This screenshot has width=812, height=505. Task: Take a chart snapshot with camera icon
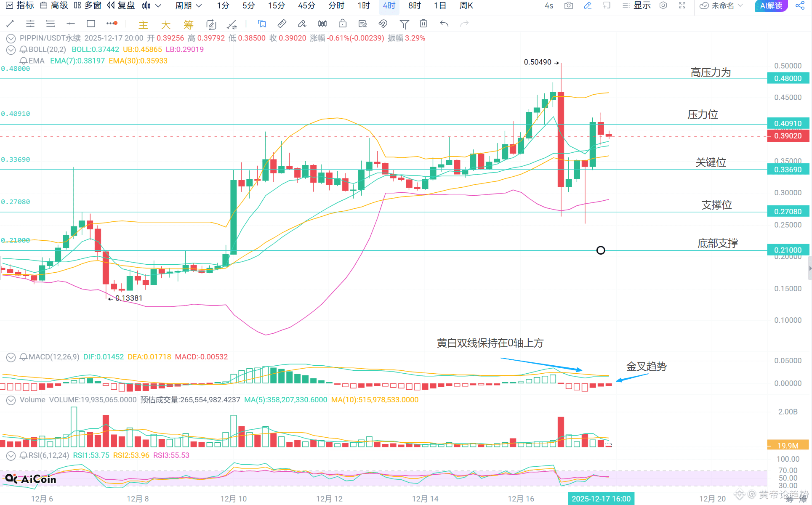[568, 6]
